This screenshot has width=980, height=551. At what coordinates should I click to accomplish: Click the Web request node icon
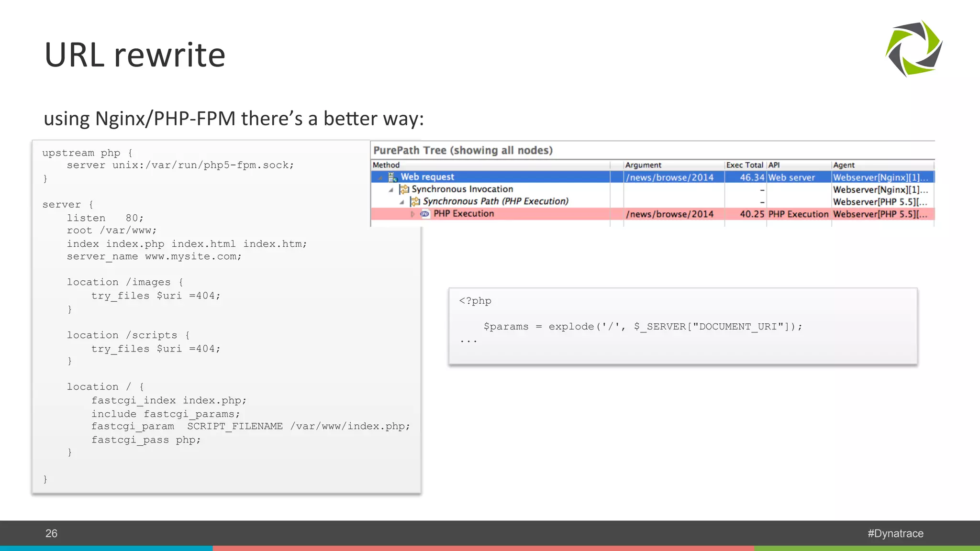[392, 177]
